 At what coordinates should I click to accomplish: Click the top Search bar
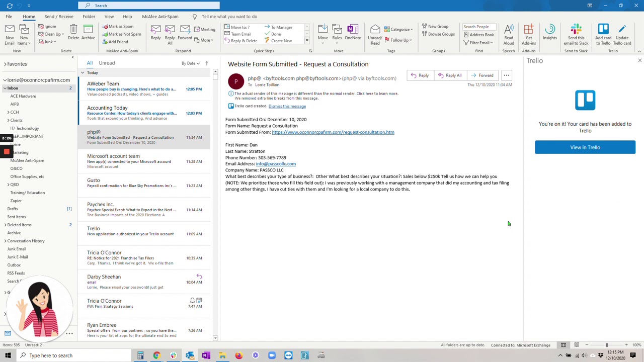pyautogui.click(x=149, y=6)
